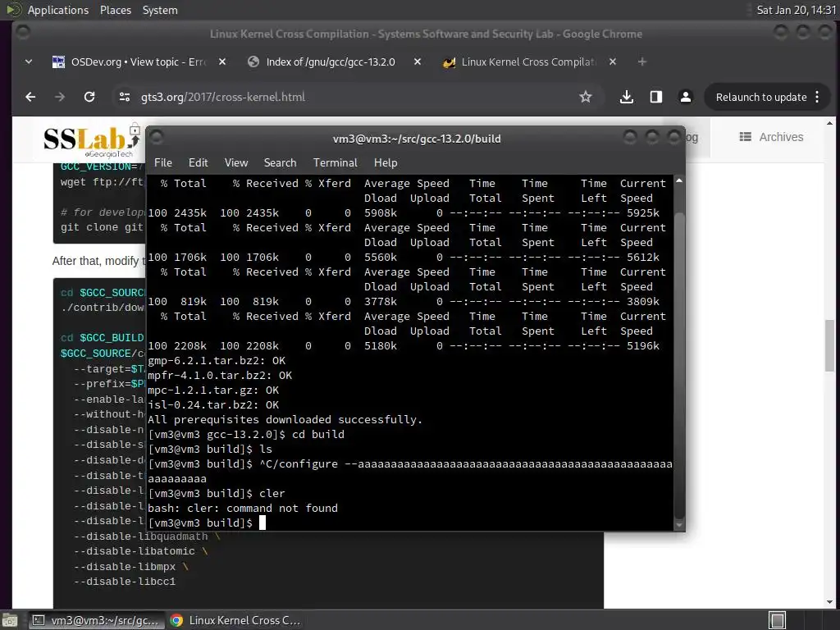
Task: Click the Archives list icon
Action: tap(745, 137)
